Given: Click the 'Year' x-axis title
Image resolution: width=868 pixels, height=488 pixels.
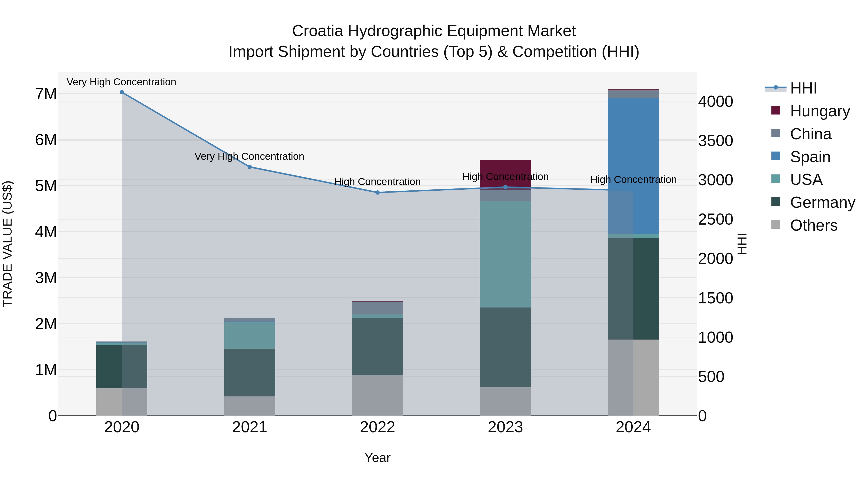Looking at the screenshot, I should pyautogui.click(x=377, y=458).
